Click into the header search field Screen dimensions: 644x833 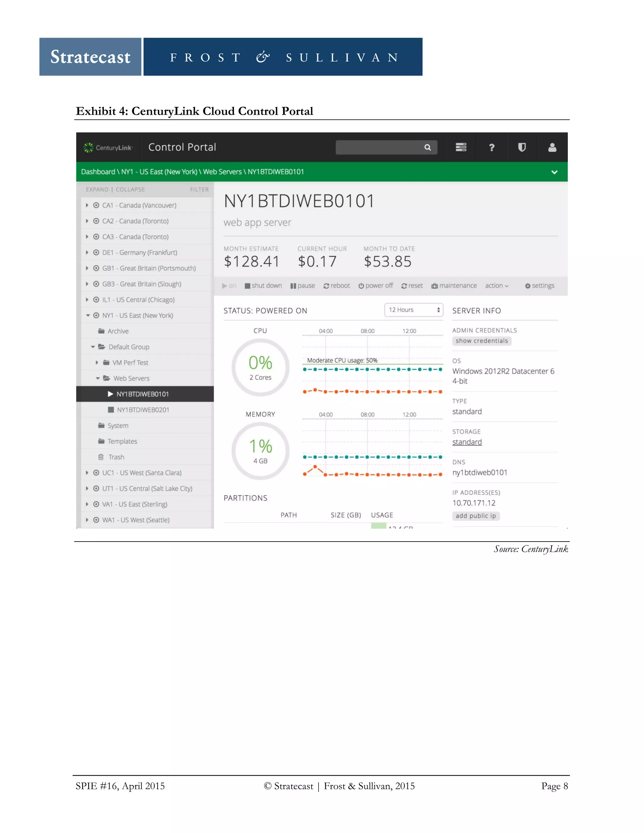(386, 147)
